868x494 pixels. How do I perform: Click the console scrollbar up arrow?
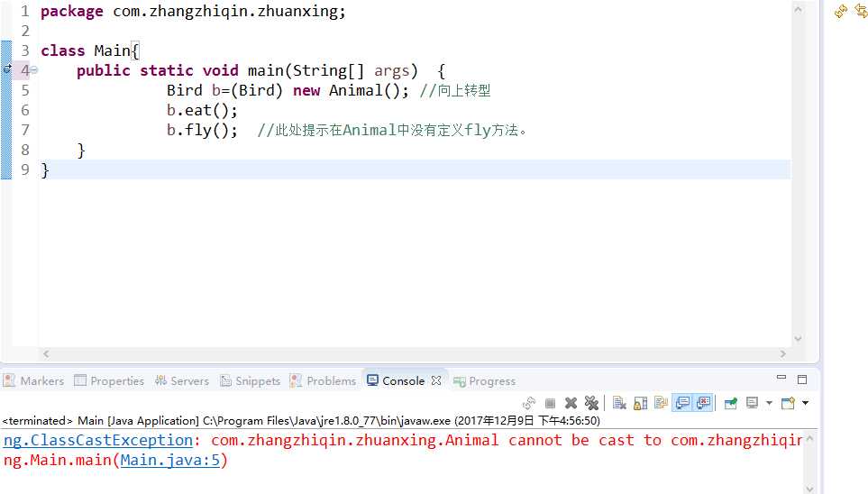click(x=809, y=438)
